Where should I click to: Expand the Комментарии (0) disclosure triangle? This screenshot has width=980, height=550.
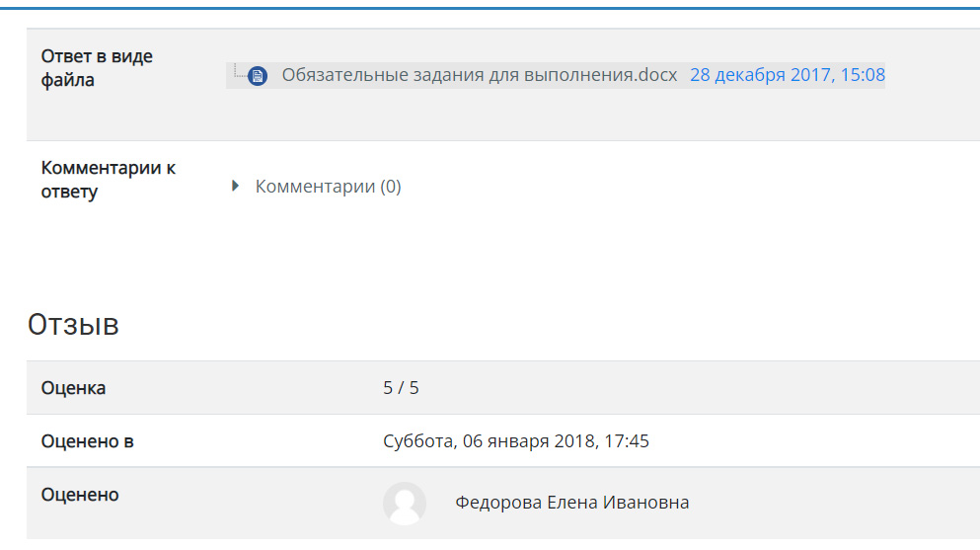(235, 186)
